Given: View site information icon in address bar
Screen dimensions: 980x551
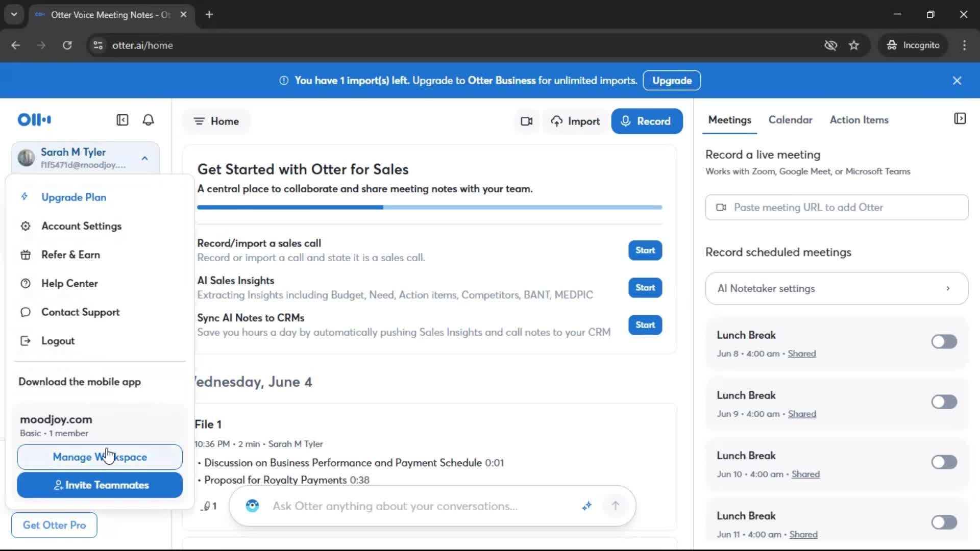Looking at the screenshot, I should [x=98, y=45].
